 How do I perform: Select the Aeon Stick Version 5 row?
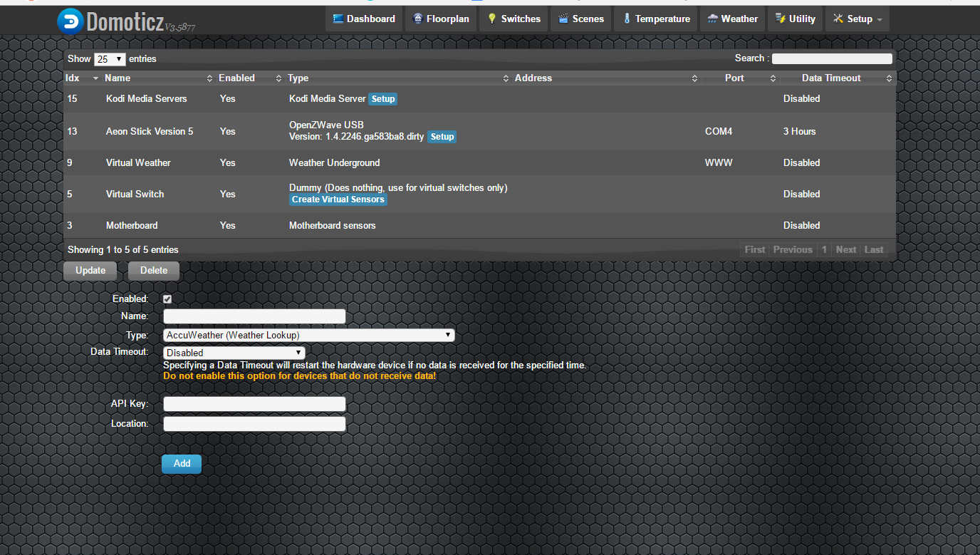click(x=150, y=132)
